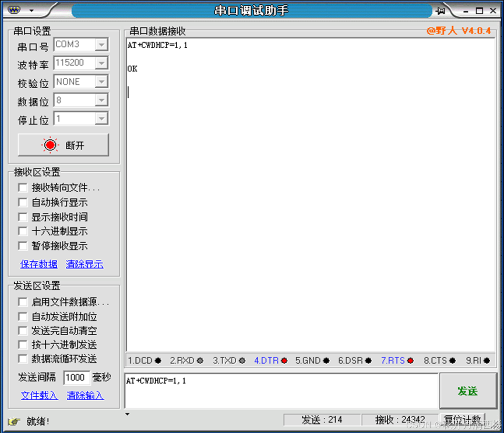Enable 按十六进制发送 checkbox
This screenshot has width=504, height=433.
click(x=22, y=345)
